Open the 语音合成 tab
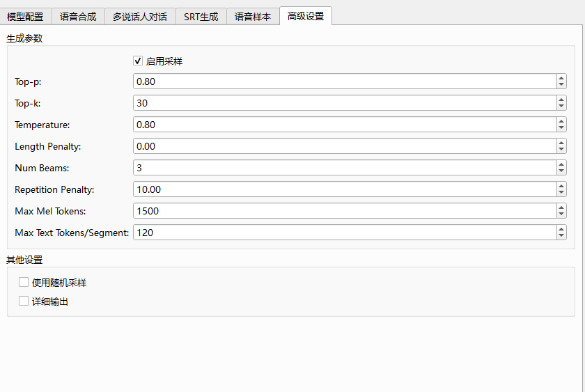Image resolution: width=585 pixels, height=392 pixels. pyautogui.click(x=78, y=16)
